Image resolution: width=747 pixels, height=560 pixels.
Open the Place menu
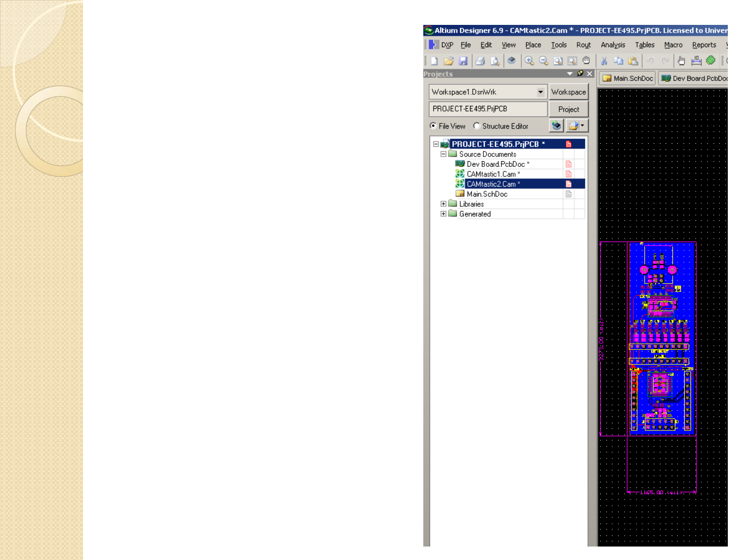tap(533, 45)
